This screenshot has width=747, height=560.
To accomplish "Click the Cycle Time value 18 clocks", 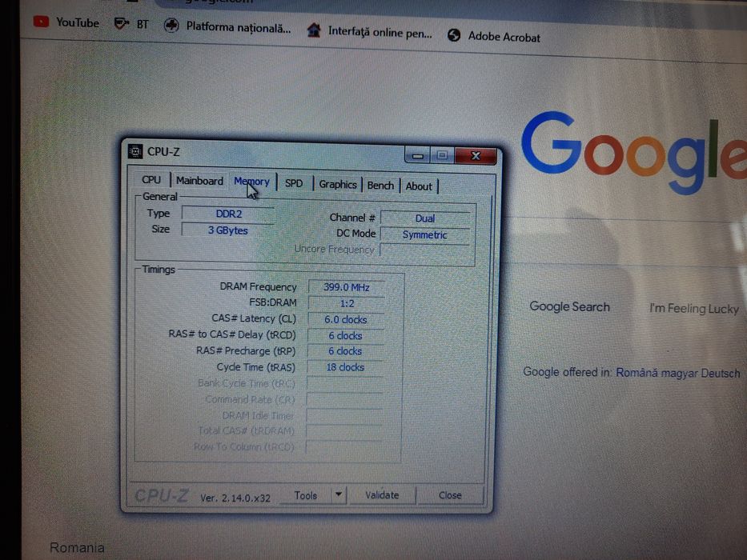I will (x=345, y=367).
